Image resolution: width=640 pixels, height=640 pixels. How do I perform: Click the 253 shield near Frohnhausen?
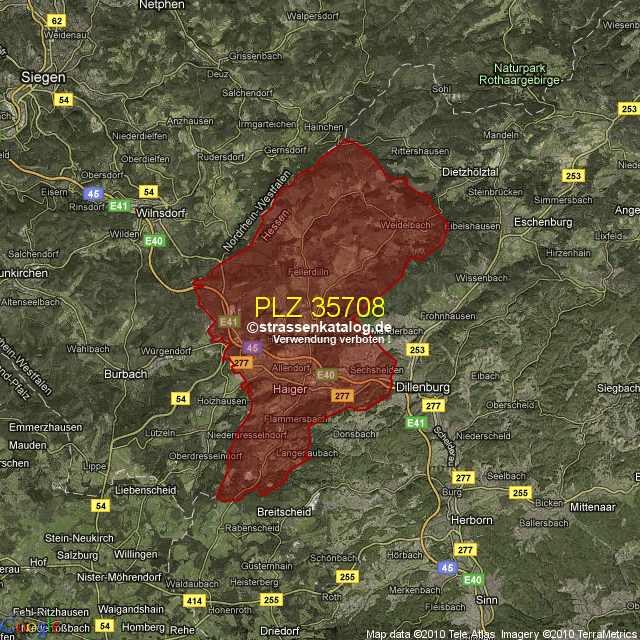[417, 349]
